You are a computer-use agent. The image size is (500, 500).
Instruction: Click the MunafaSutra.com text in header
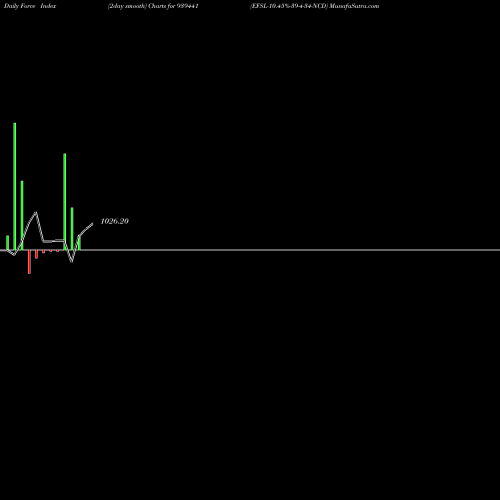[x=354, y=6]
